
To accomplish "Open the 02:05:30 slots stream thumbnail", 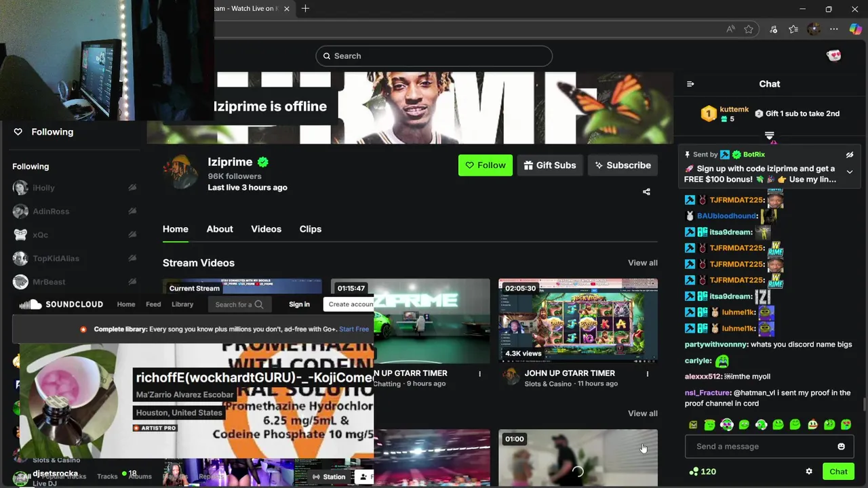I will click(x=578, y=321).
